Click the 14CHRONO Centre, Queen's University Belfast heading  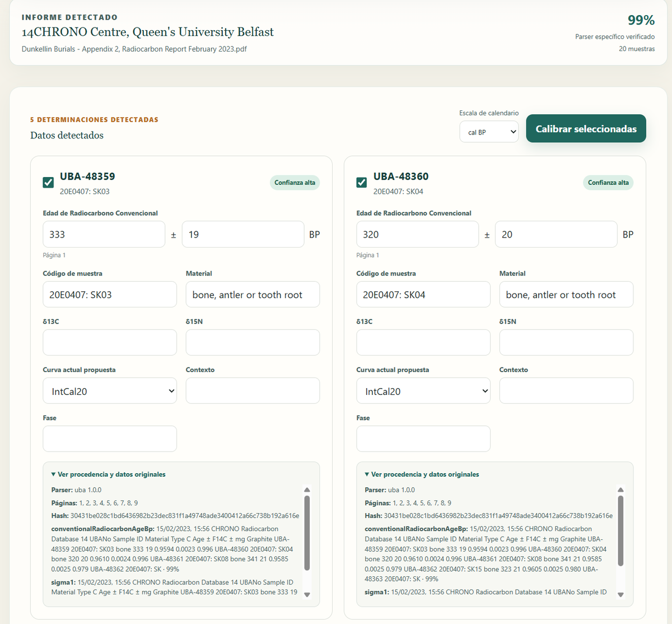[148, 32]
